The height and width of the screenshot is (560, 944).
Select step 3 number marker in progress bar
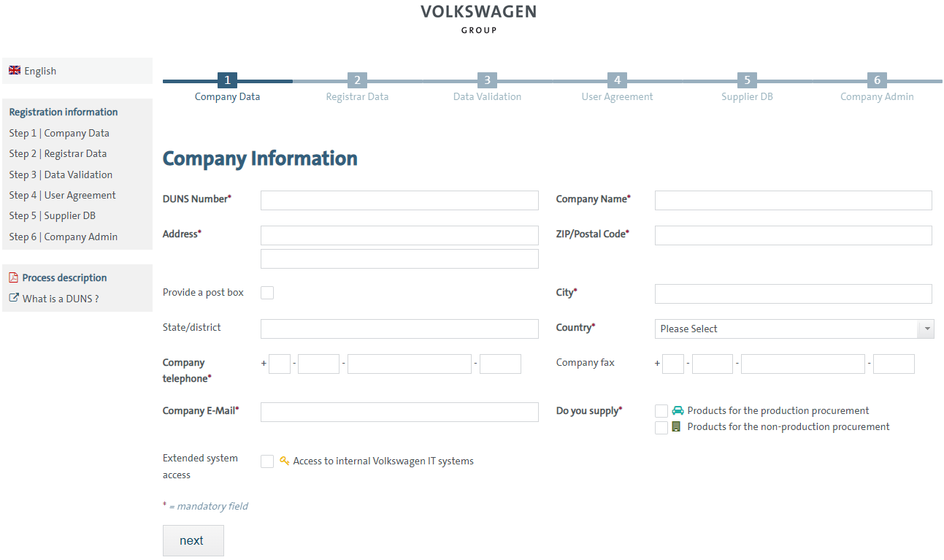(487, 80)
